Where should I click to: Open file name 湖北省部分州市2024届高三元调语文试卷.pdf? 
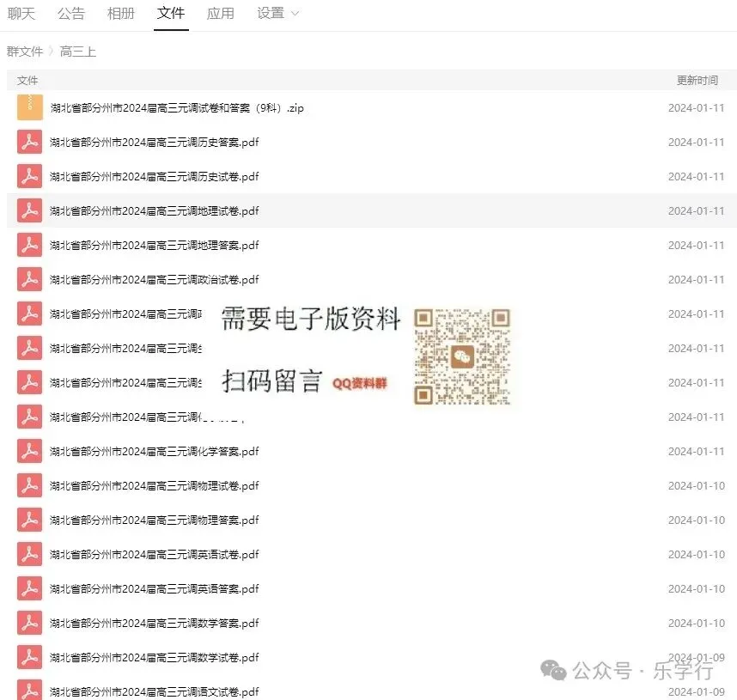(x=154, y=692)
